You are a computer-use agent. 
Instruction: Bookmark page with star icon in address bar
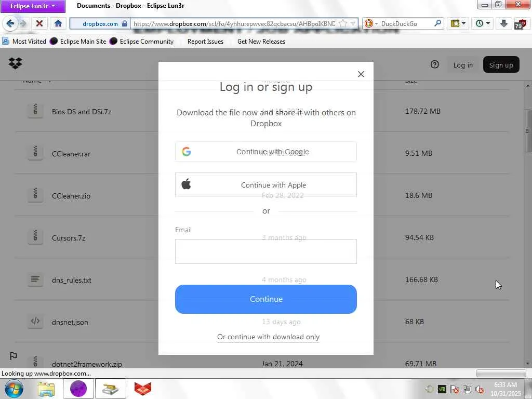coord(343,23)
